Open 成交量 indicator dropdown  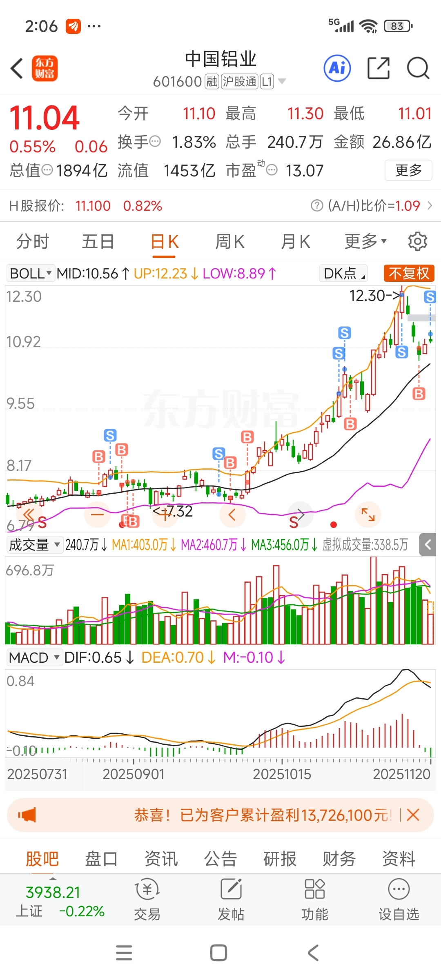point(35,545)
